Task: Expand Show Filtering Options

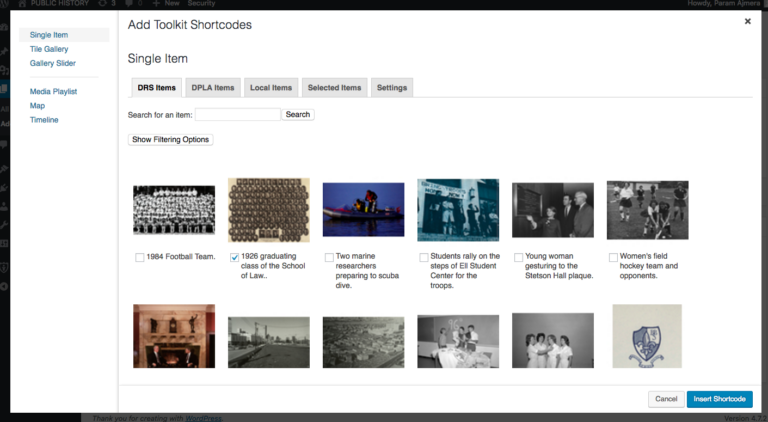Action: point(171,140)
